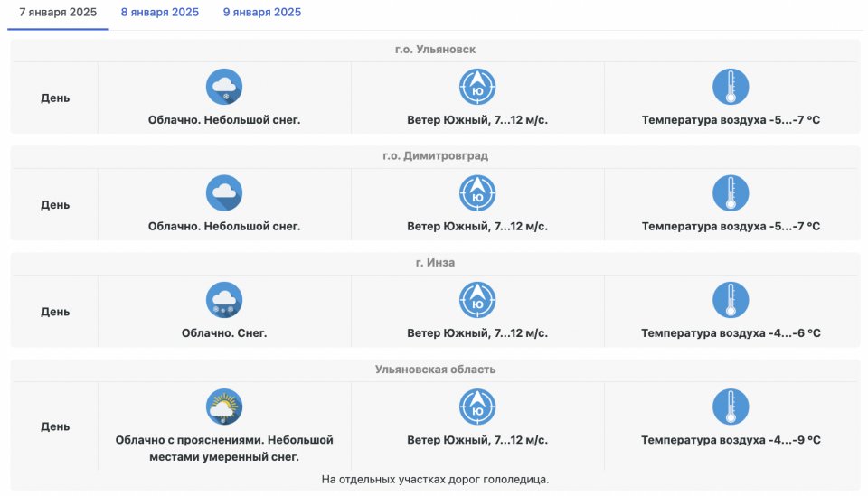
Task: Click the г.о. Димитровград section header
Action: (435, 156)
